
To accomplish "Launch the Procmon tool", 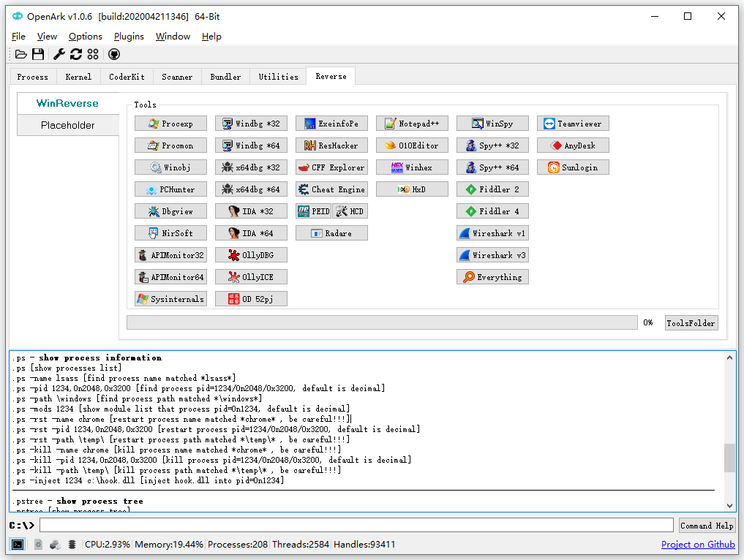I will 170,145.
